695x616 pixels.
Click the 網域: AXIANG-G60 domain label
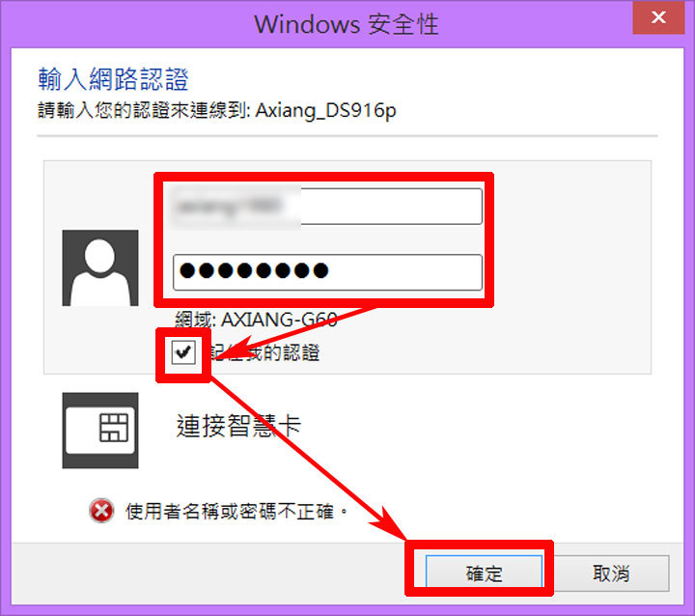(x=256, y=319)
